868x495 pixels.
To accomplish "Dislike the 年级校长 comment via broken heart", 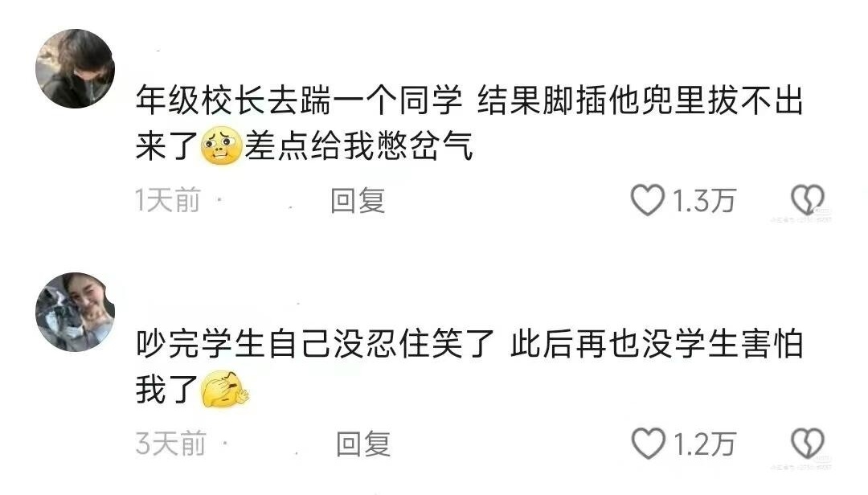I will [808, 200].
